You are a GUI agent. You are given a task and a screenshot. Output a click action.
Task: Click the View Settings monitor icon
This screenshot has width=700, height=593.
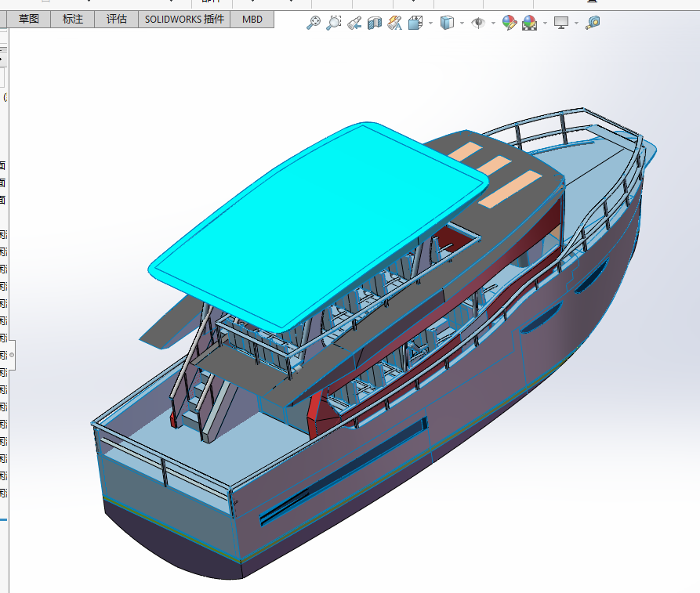point(561,23)
